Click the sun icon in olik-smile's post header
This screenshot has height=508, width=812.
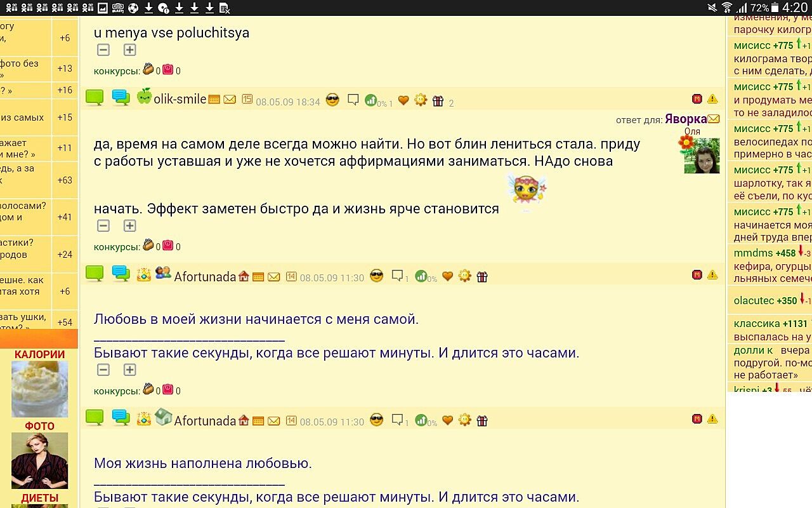(x=420, y=100)
